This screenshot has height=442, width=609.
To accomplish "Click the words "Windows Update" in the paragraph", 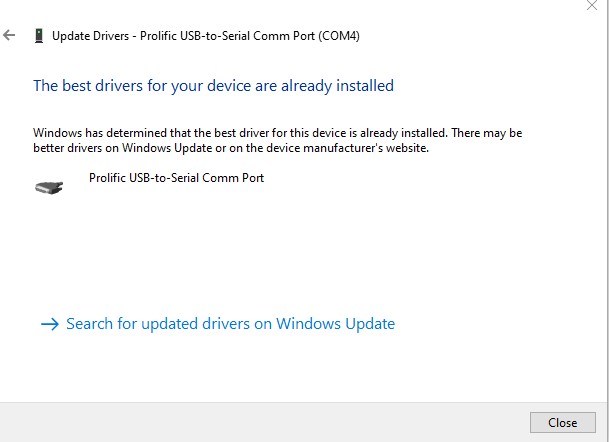I will pyautogui.click(x=167, y=148).
